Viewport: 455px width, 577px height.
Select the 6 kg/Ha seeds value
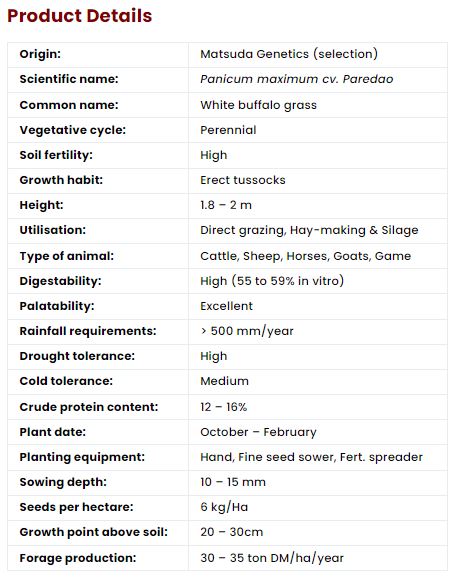click(224, 507)
